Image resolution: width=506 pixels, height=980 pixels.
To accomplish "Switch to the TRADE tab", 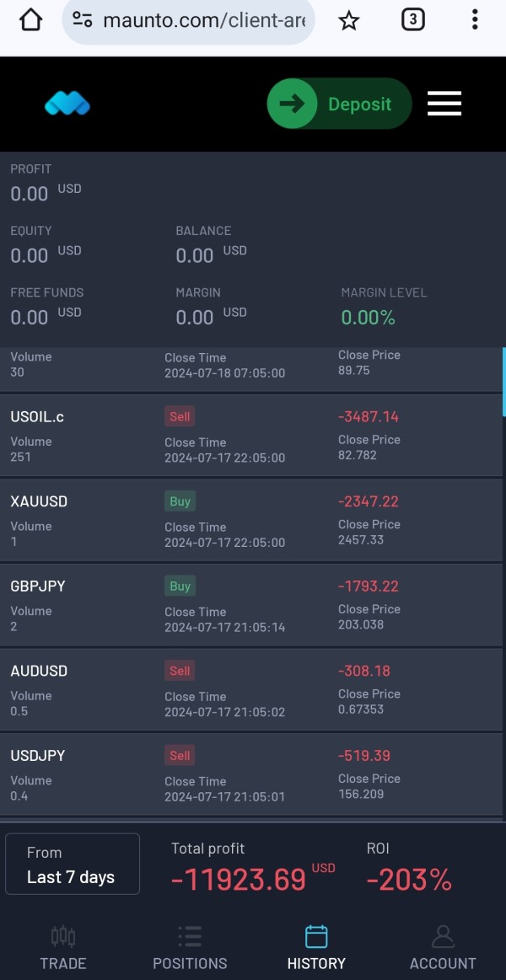I will [x=63, y=947].
